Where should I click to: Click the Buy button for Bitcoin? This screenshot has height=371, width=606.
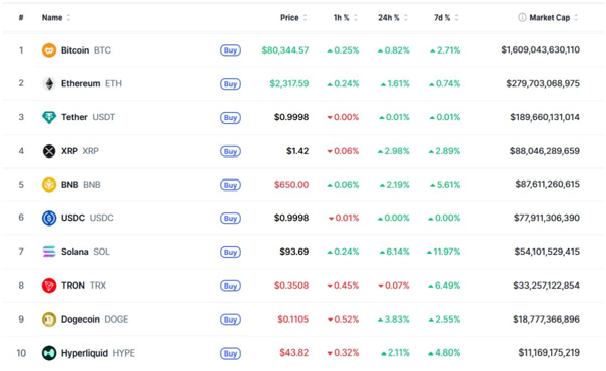click(x=230, y=50)
